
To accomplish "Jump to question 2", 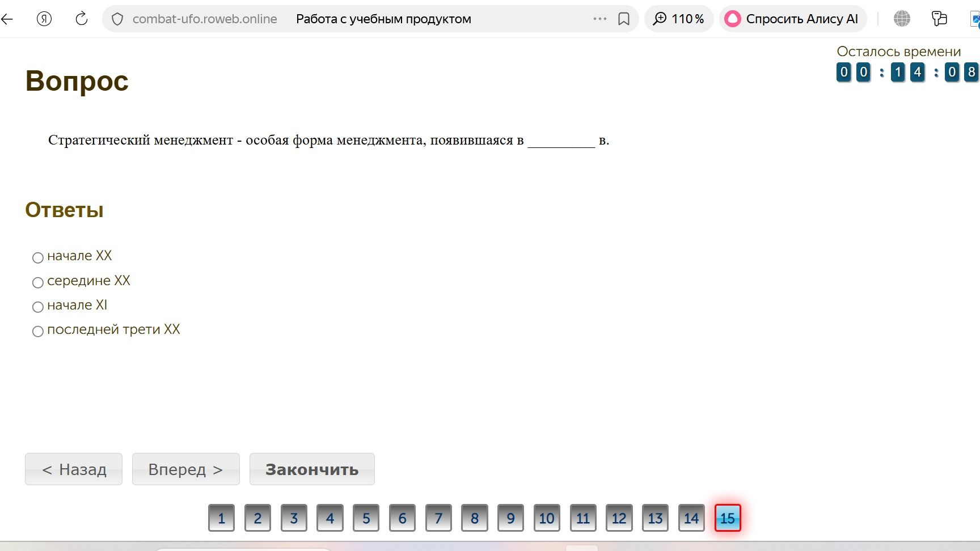I will 257,518.
